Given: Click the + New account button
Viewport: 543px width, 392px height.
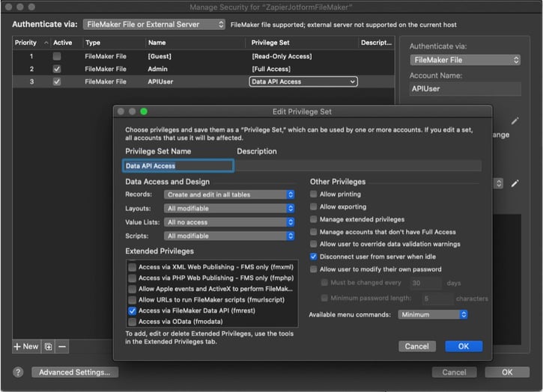Looking at the screenshot, I should coord(27,346).
